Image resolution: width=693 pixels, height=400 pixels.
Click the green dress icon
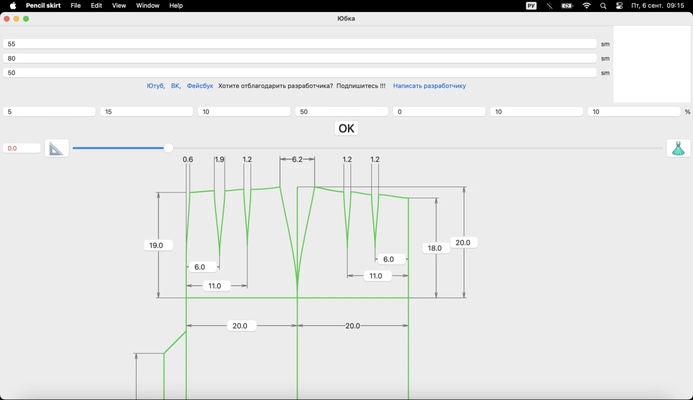(678, 148)
